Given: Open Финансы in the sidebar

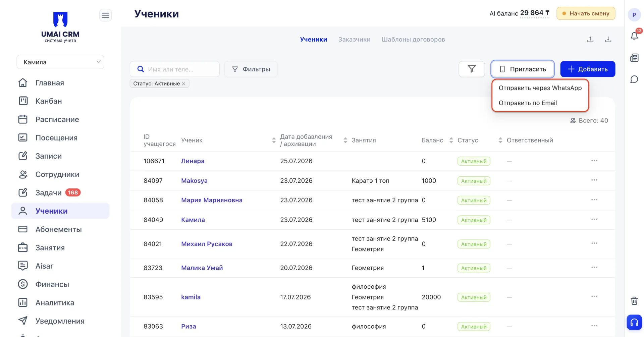Looking at the screenshot, I should (60, 284).
